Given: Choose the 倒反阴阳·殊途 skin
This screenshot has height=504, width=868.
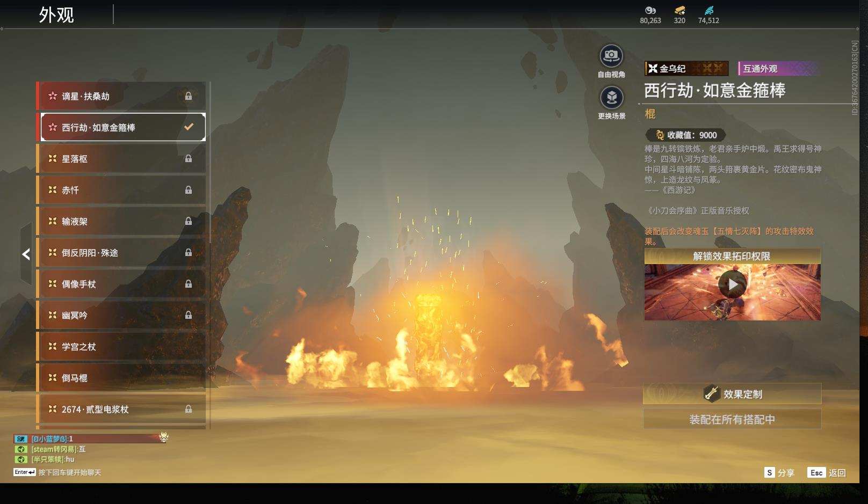Looking at the screenshot, I should click(x=121, y=252).
